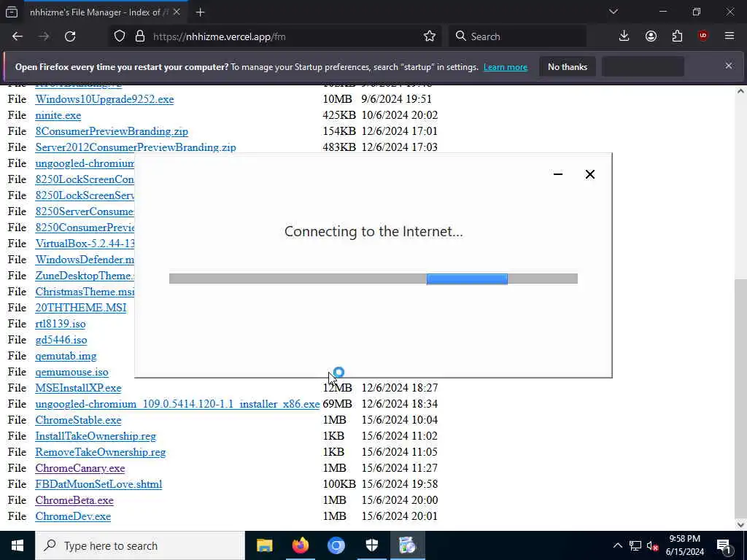Show hidden system tray icons
Screen dimensions: 747x560
[617, 545]
